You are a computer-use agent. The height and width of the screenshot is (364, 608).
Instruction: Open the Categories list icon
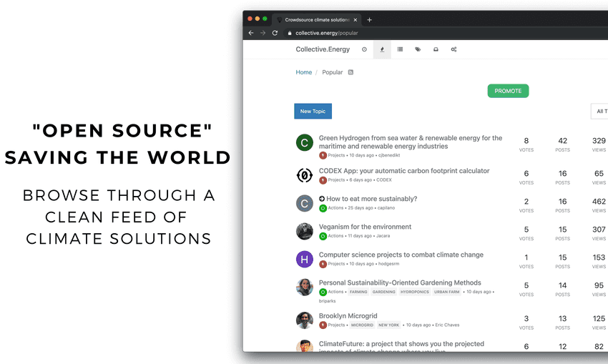pyautogui.click(x=400, y=49)
